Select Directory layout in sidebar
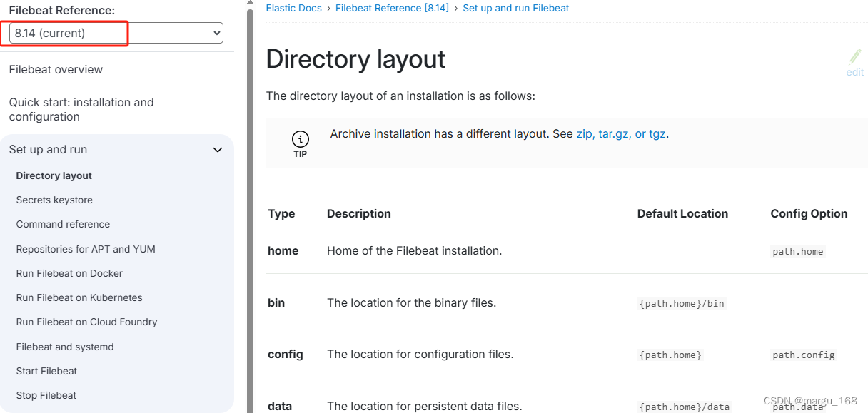The width and height of the screenshot is (868, 413). click(x=54, y=175)
